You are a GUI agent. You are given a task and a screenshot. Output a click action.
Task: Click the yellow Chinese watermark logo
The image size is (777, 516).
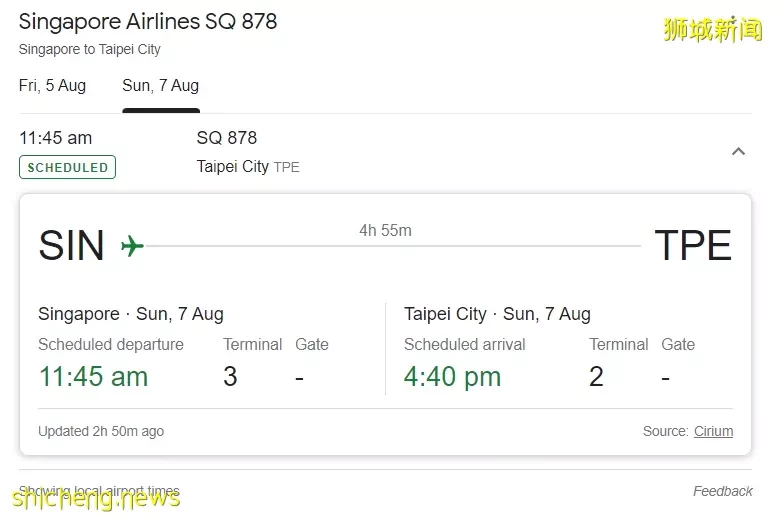click(713, 30)
